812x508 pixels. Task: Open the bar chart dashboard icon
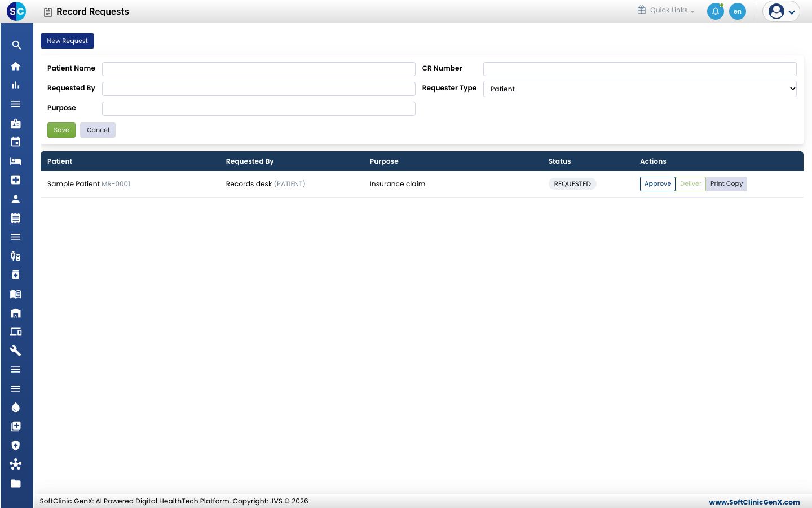(16, 85)
